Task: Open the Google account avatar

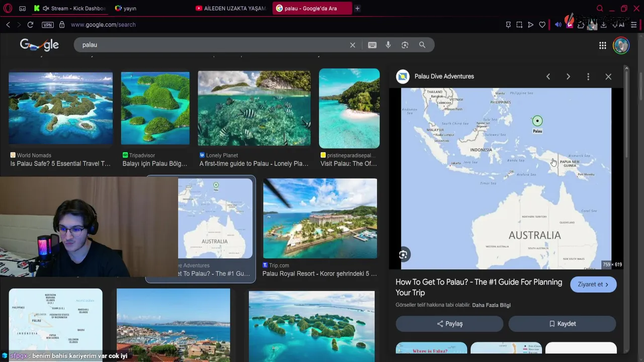Action: (621, 45)
